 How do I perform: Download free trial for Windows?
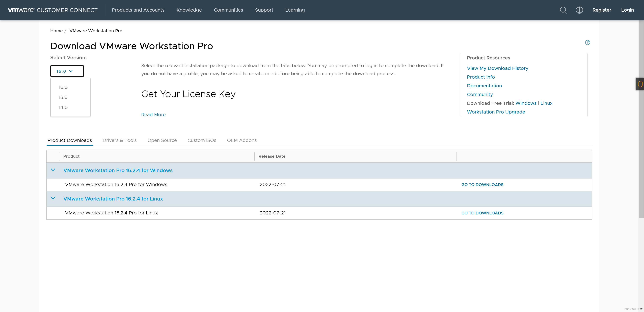pos(526,103)
